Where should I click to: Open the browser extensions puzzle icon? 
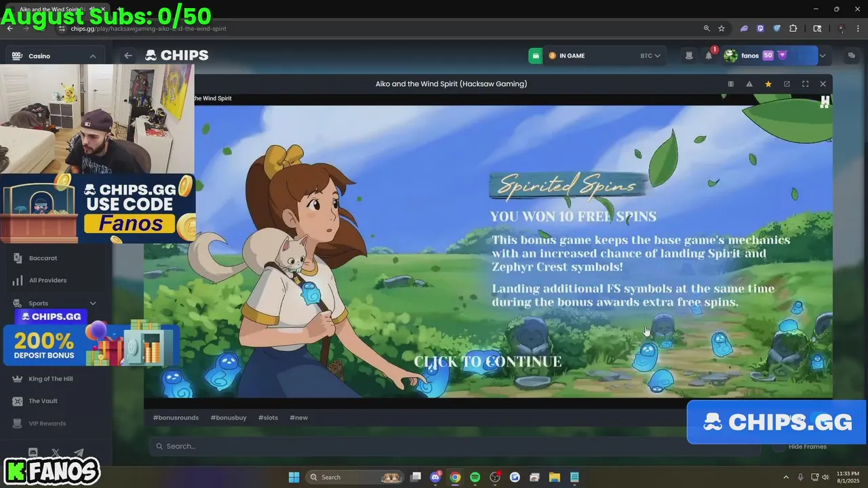(793, 28)
